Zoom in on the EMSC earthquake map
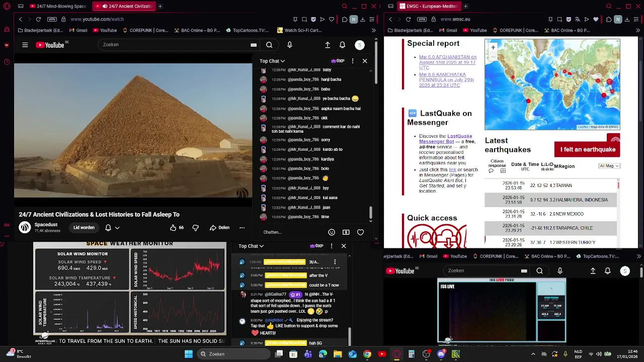644x362 pixels. tap(493, 47)
